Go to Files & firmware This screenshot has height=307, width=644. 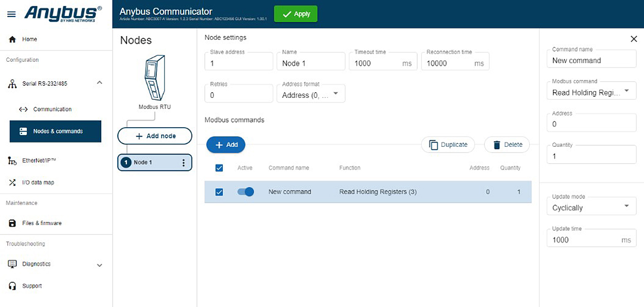pos(42,223)
